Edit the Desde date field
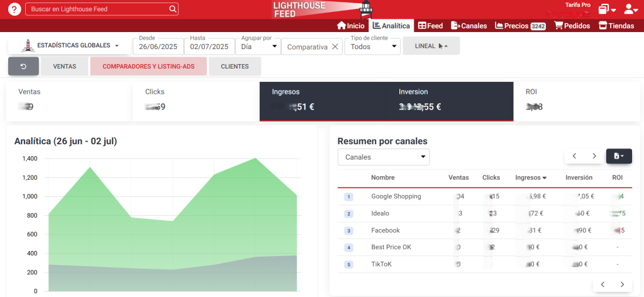 tap(158, 47)
